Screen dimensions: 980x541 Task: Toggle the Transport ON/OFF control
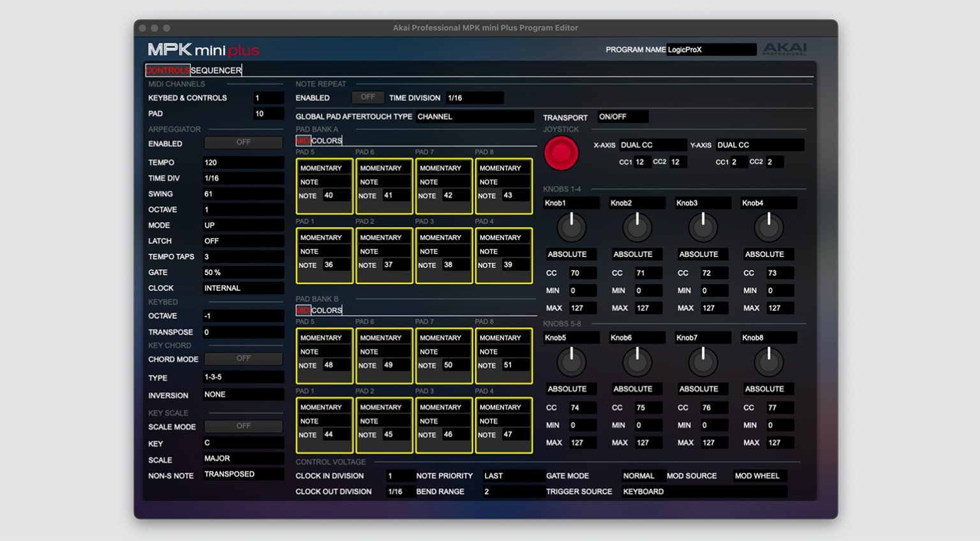pyautogui.click(x=622, y=116)
